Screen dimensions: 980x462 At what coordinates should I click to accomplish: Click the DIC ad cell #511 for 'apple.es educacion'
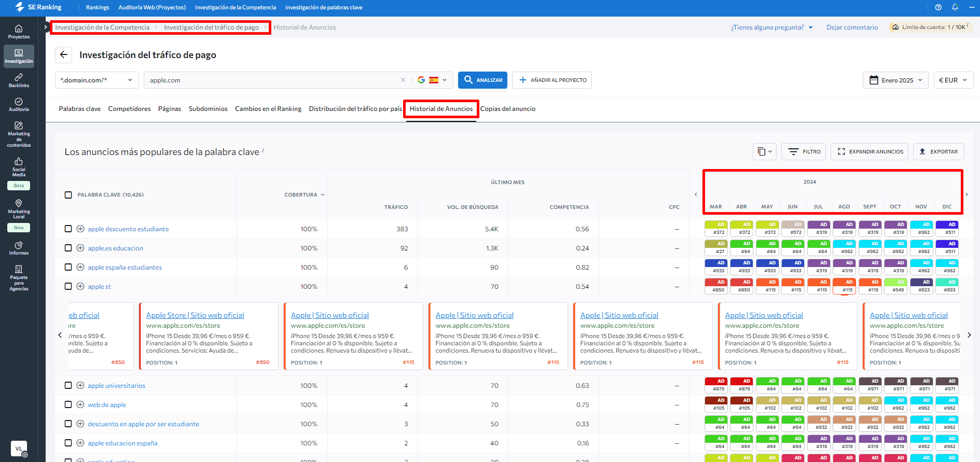pyautogui.click(x=947, y=248)
